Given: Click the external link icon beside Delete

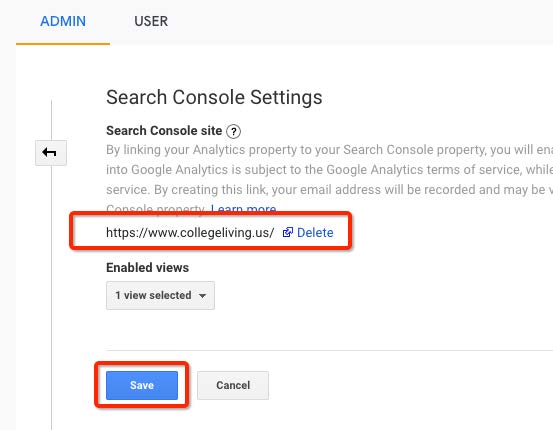Looking at the screenshot, I should click(287, 232).
